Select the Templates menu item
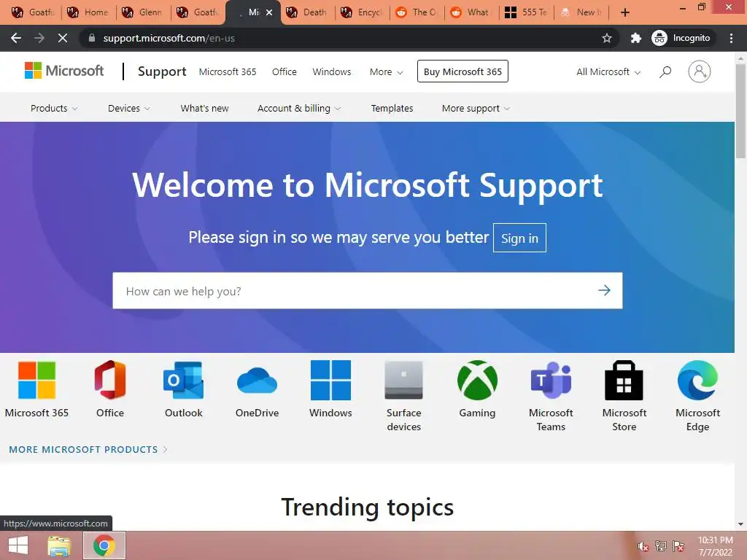The width and height of the screenshot is (747, 560). (392, 108)
